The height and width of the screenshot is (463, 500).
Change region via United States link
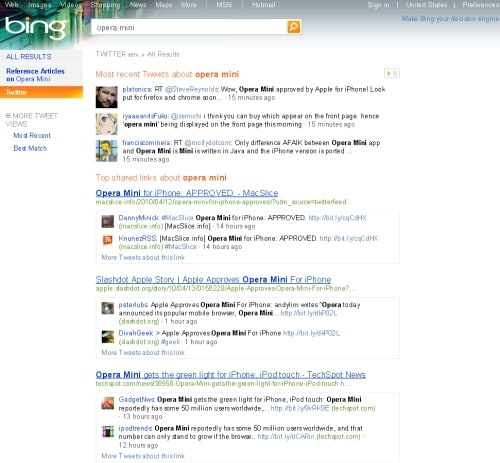pos(426,5)
